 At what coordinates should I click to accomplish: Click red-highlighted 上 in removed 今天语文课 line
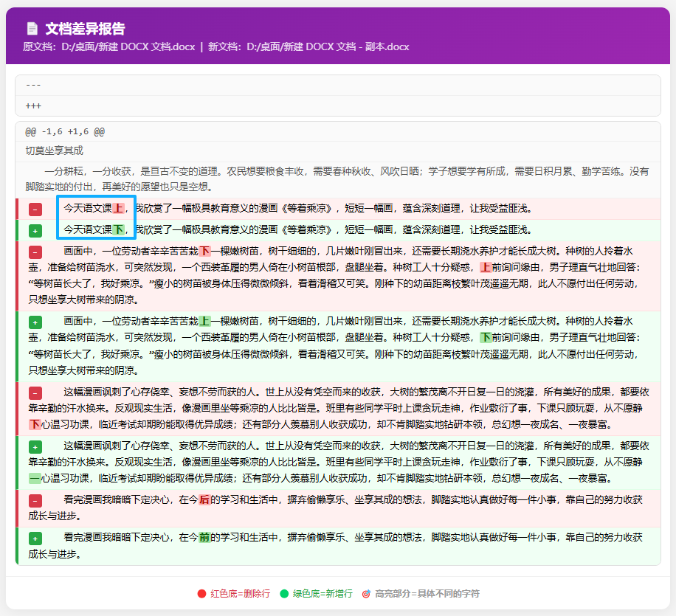(x=118, y=208)
